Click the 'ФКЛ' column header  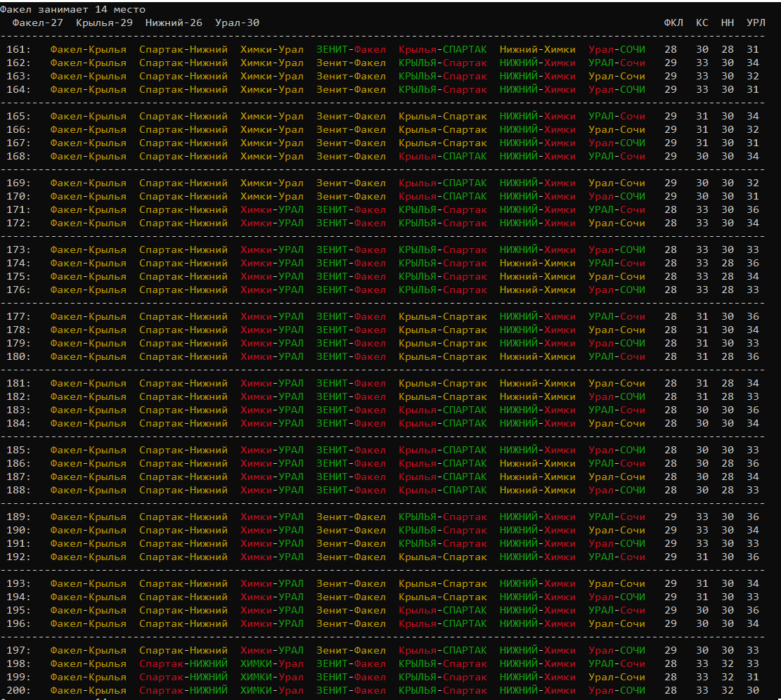[673, 23]
